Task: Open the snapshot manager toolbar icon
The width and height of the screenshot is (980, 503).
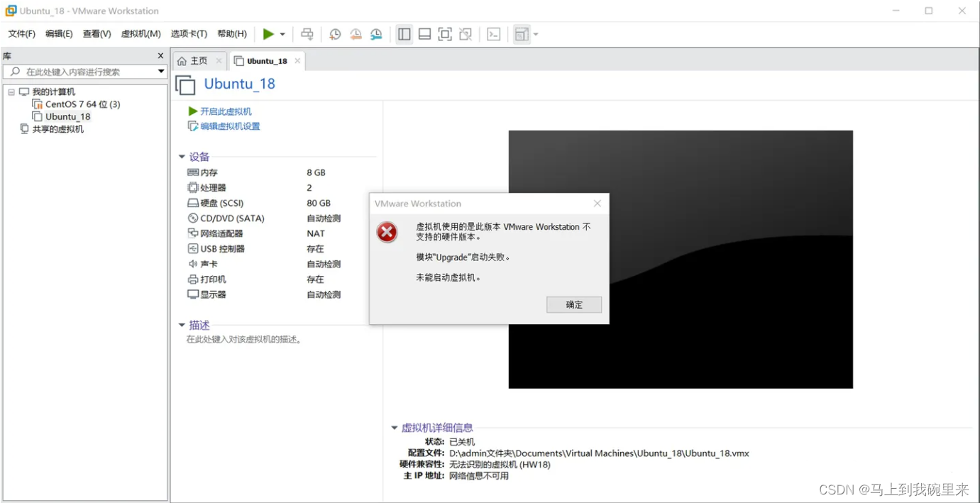Action: pos(376,34)
